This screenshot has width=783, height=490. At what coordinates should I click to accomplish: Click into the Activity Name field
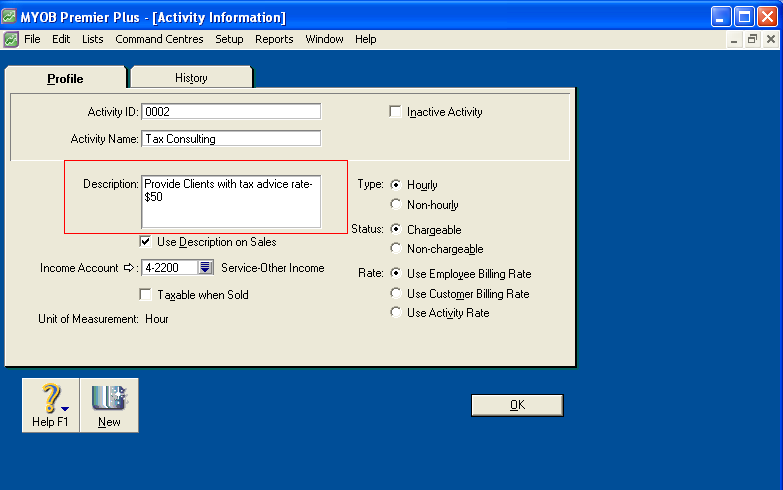pos(231,138)
